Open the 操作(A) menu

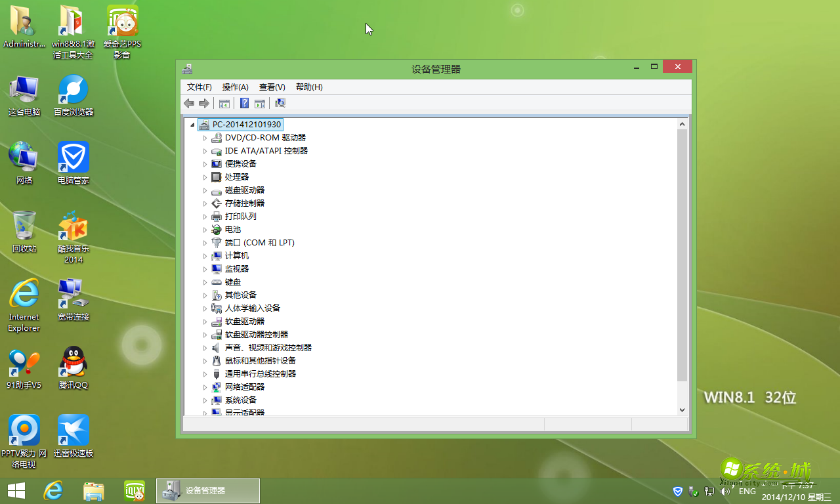pos(234,87)
